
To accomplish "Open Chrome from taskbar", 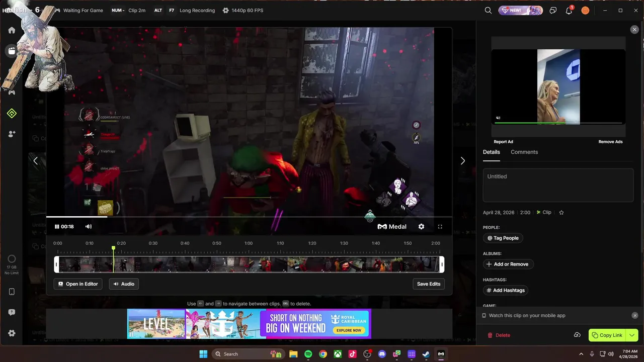I will (x=323, y=354).
